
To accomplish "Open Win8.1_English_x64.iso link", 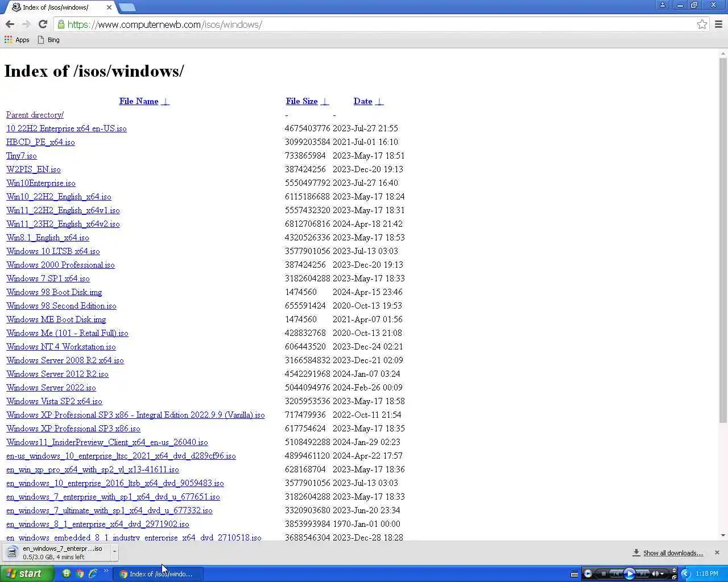I will (47, 238).
